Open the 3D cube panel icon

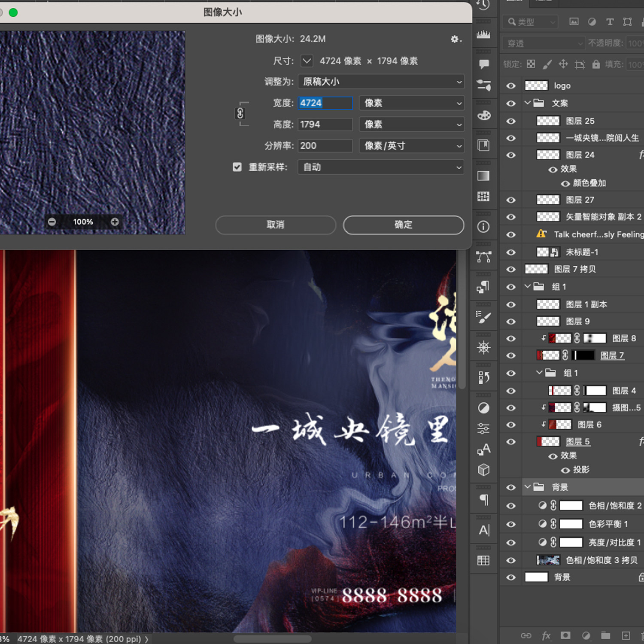(483, 470)
